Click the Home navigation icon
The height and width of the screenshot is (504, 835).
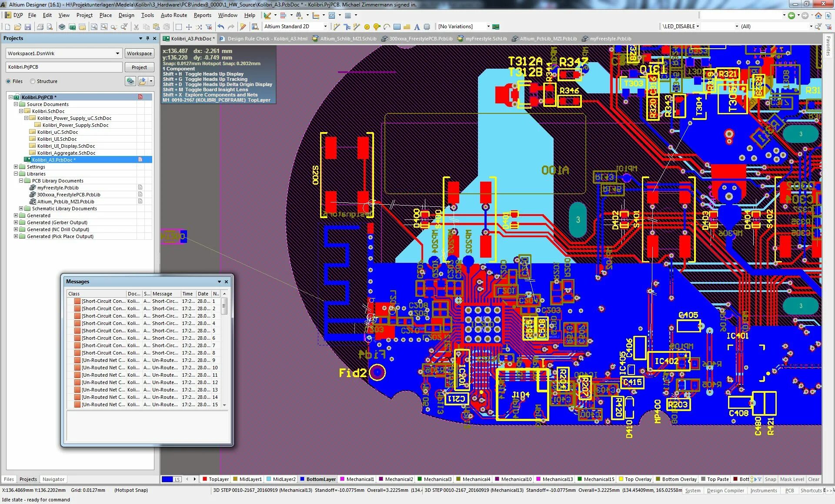[x=818, y=16]
